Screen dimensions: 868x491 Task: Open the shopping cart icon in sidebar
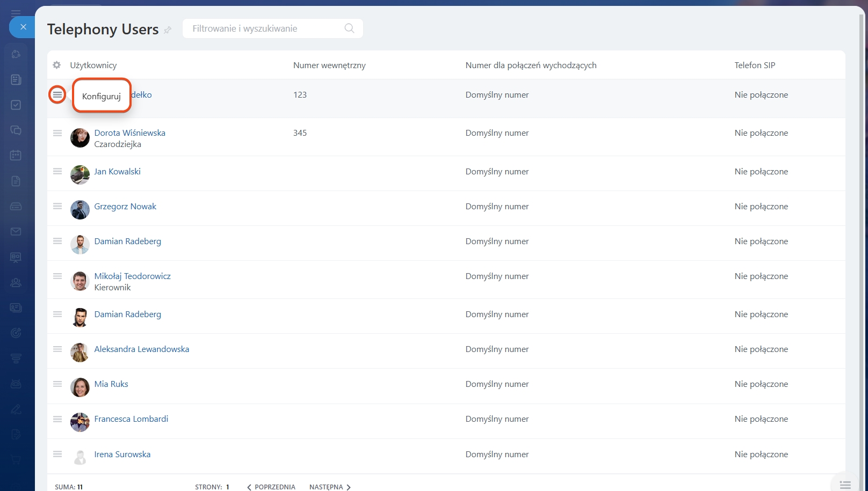pos(16,459)
